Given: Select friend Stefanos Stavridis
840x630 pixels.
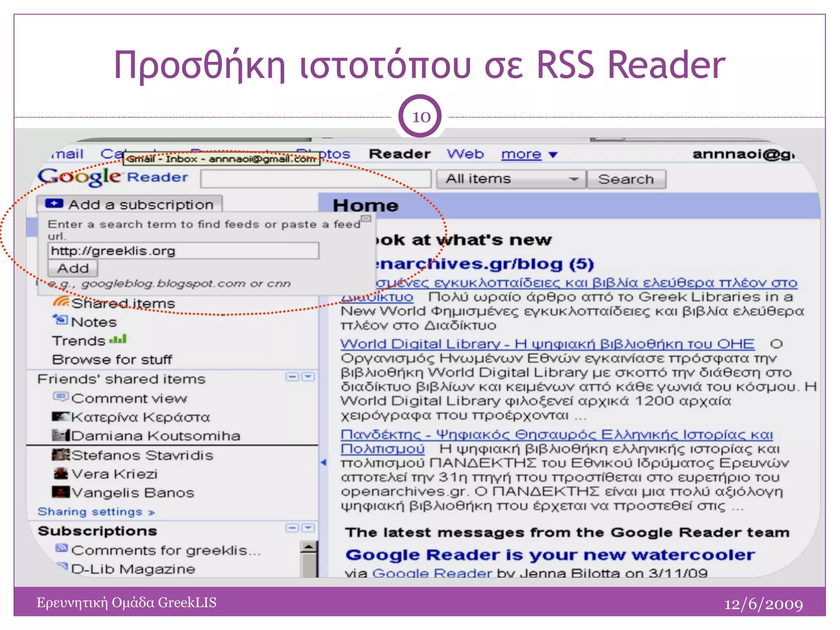Looking at the screenshot, I should [142, 455].
